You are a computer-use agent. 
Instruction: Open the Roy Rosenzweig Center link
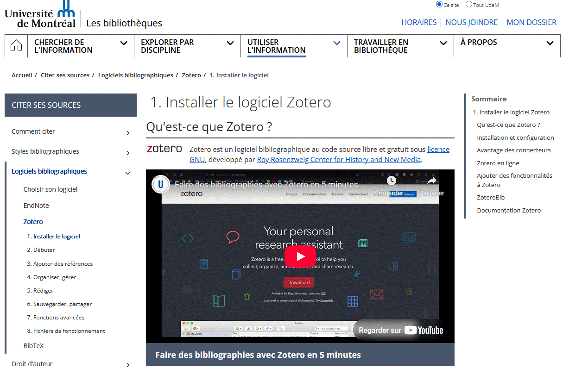339,159
